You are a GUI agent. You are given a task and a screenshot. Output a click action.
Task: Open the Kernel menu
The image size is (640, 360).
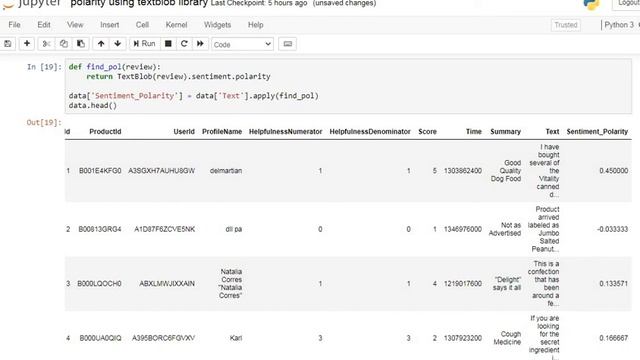176,25
